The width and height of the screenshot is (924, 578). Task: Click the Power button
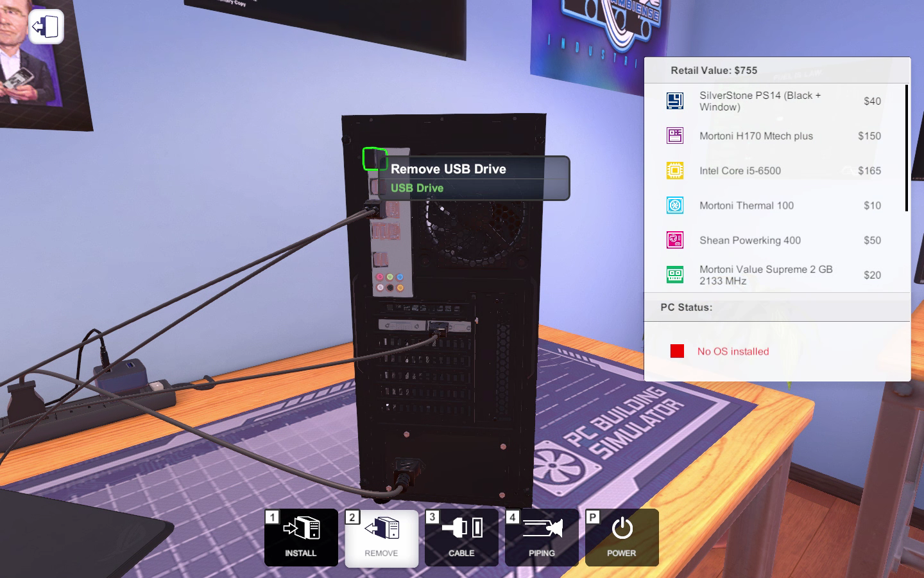pyautogui.click(x=622, y=538)
